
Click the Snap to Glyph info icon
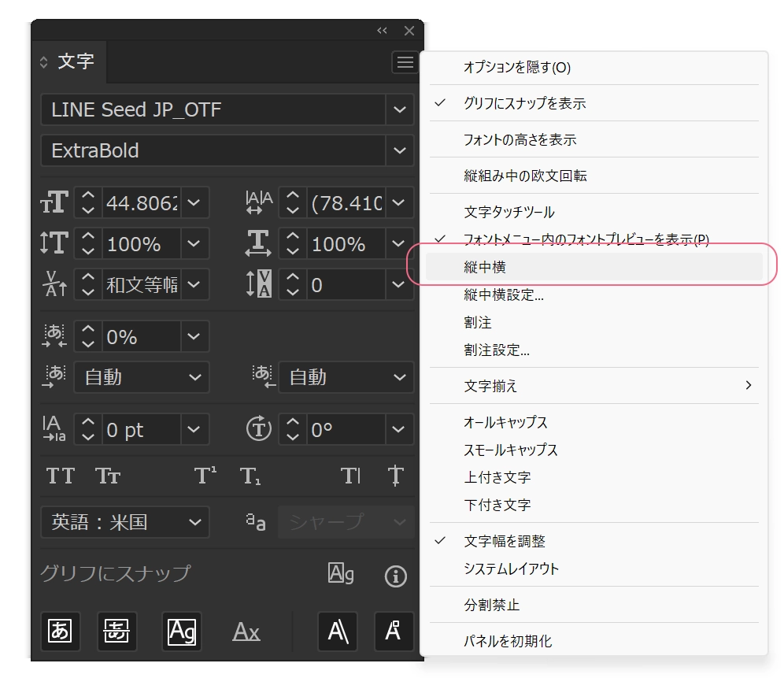(395, 576)
